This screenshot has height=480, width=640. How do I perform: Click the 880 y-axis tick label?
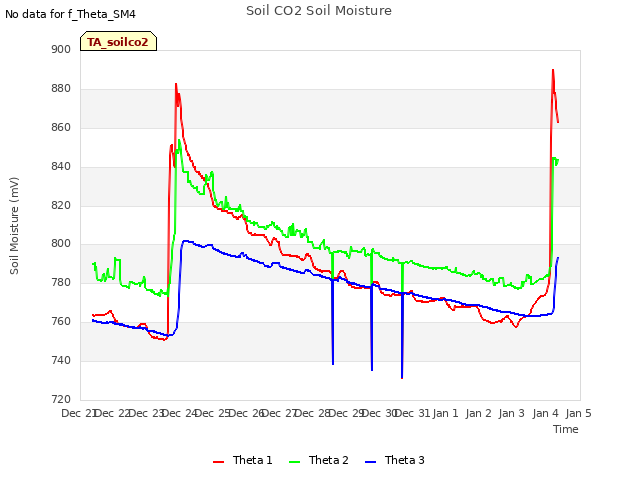tap(61, 88)
